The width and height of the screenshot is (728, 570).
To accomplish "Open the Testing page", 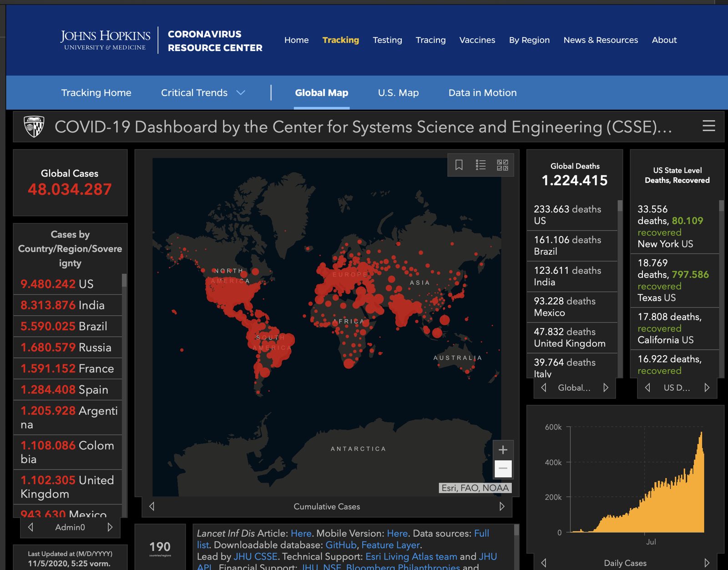I will click(x=387, y=40).
